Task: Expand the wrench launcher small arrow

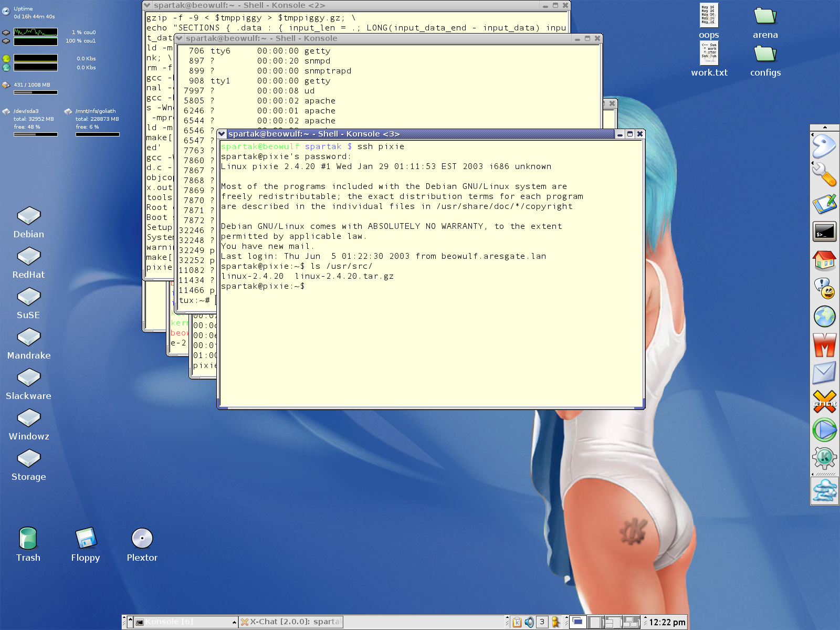Action: tap(813, 164)
